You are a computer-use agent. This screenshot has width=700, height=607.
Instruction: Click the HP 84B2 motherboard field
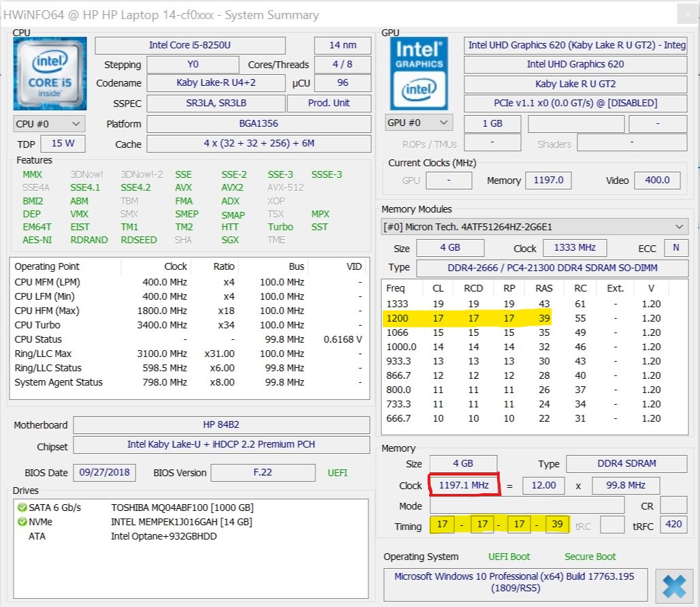[x=221, y=425]
